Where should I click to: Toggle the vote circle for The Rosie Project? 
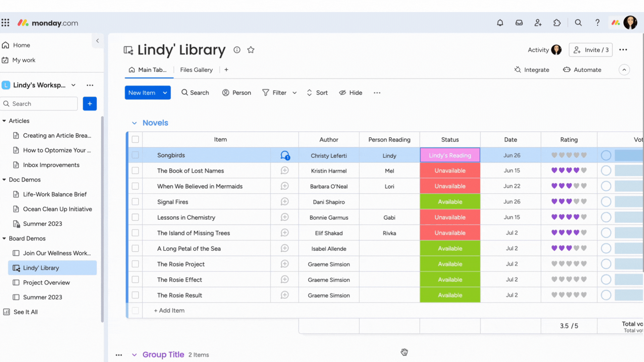pos(606,264)
